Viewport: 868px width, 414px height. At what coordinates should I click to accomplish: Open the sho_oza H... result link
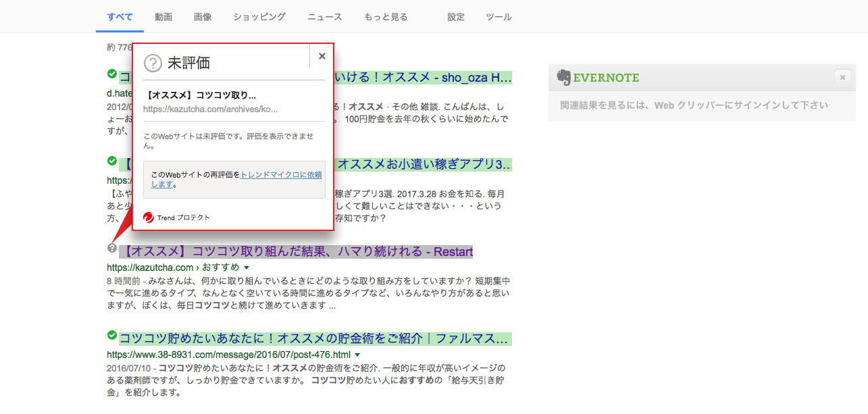click(x=423, y=78)
